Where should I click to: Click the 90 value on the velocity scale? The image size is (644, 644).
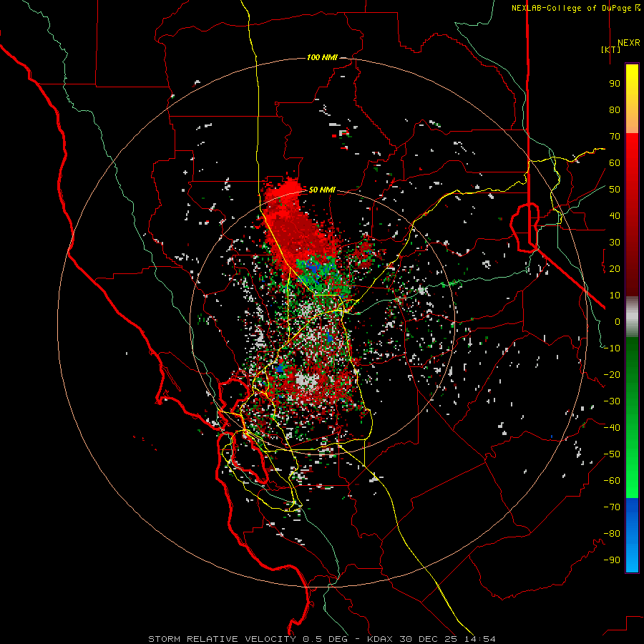coord(615,84)
